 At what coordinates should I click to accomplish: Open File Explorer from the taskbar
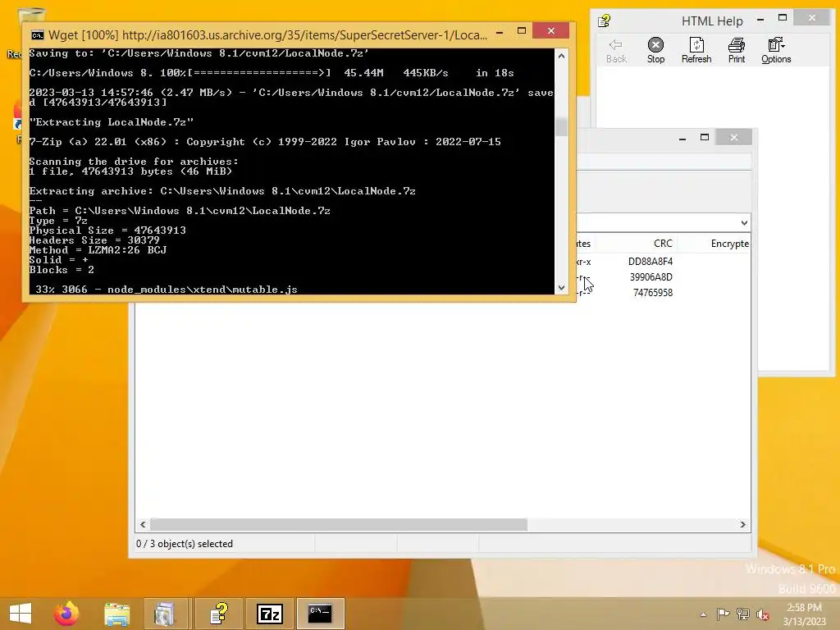click(x=116, y=614)
